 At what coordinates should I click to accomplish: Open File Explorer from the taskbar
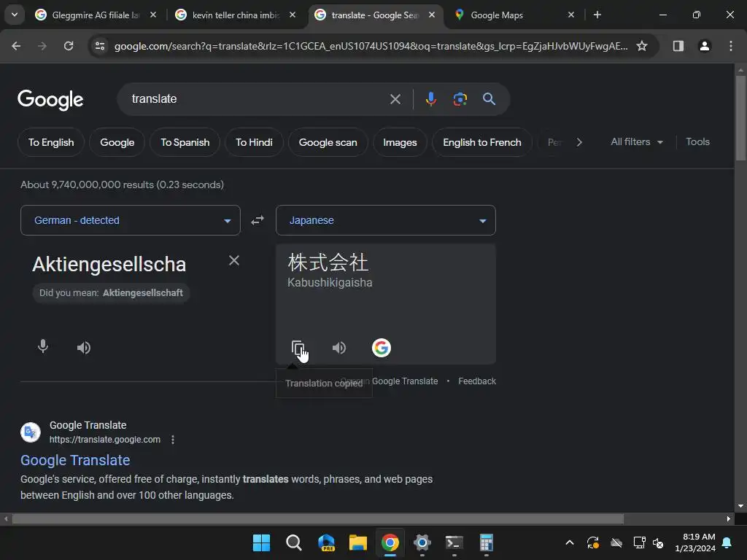(357, 542)
